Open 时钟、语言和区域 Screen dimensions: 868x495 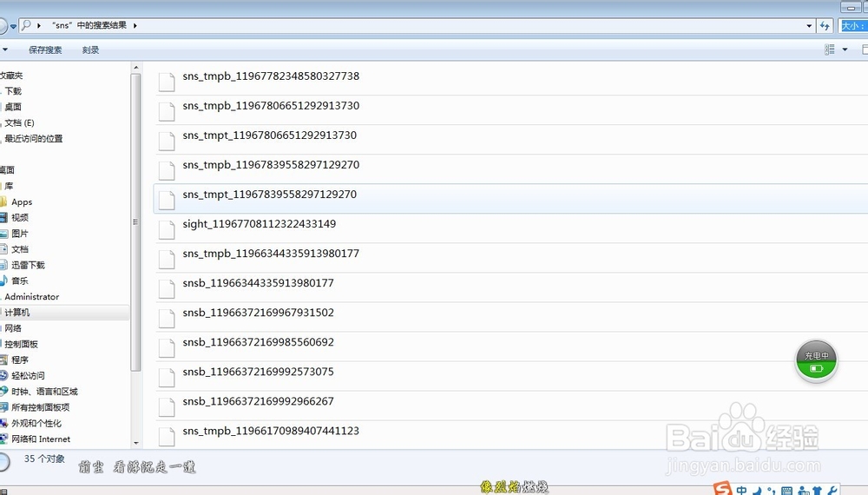(x=45, y=392)
